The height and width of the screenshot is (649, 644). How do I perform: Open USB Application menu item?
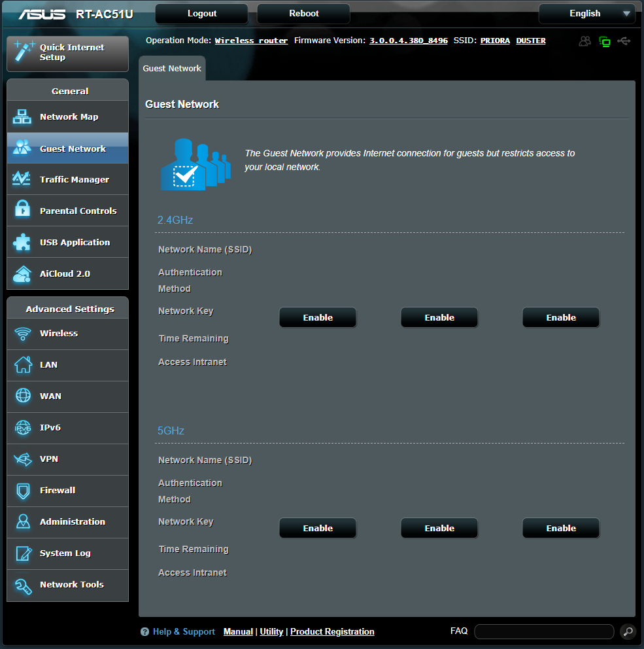point(68,242)
